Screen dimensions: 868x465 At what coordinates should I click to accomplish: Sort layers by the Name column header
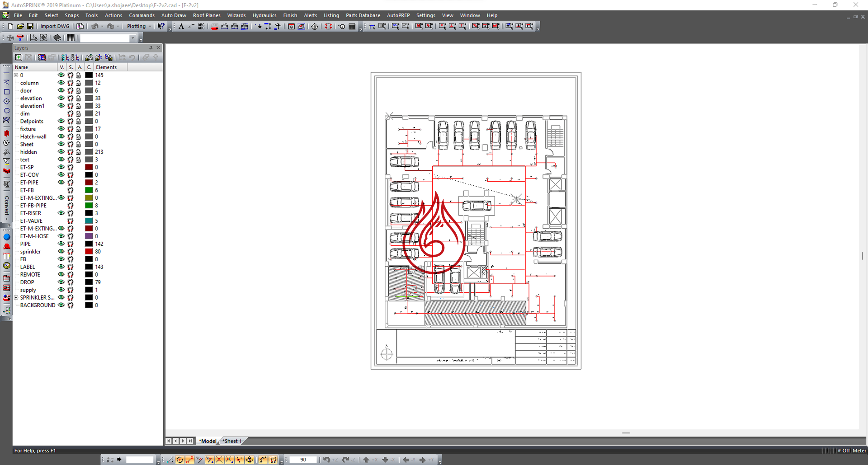click(x=35, y=67)
